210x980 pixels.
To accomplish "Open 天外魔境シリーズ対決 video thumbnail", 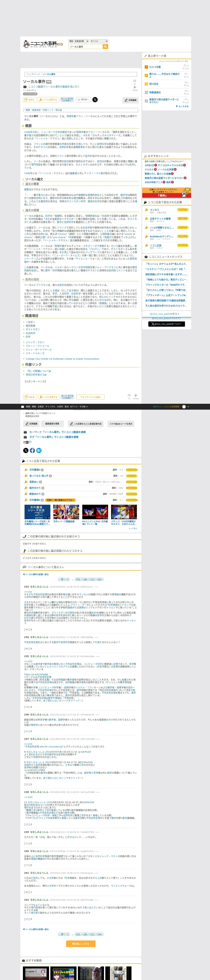I will click(37, 512).
